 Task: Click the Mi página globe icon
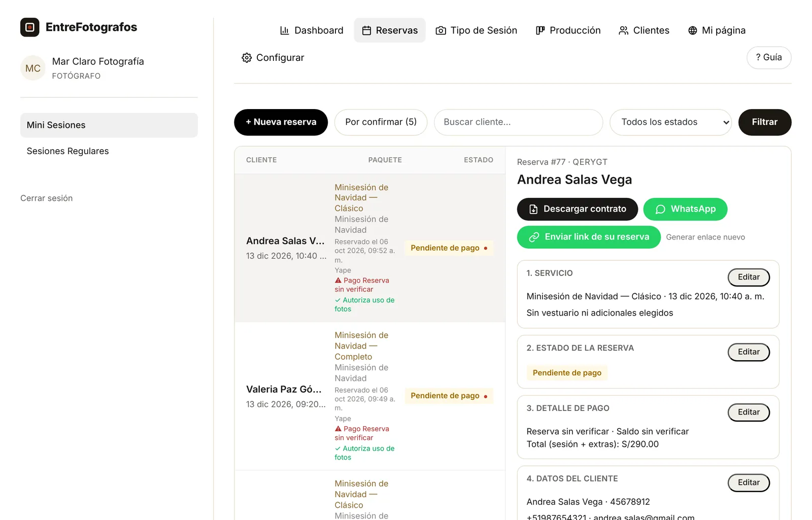pos(693,30)
